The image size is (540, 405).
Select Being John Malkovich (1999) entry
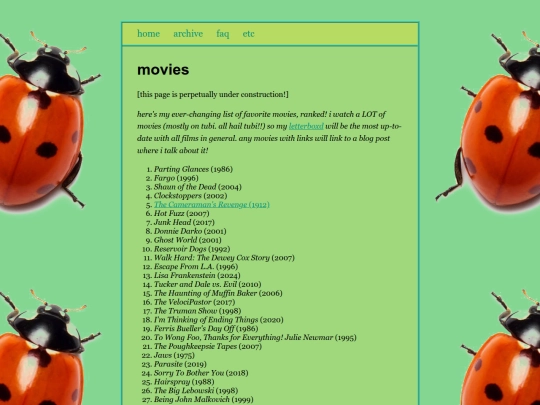pyautogui.click(x=204, y=400)
